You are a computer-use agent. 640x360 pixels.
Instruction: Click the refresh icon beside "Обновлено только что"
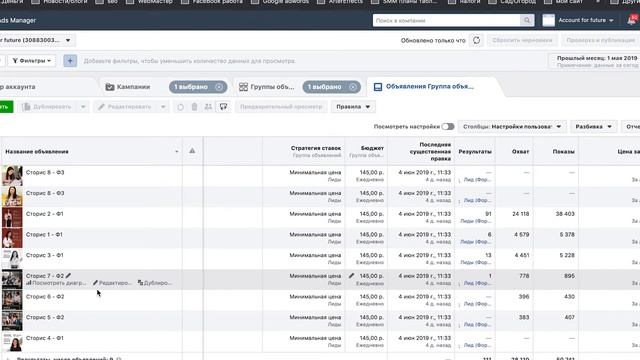click(476, 40)
